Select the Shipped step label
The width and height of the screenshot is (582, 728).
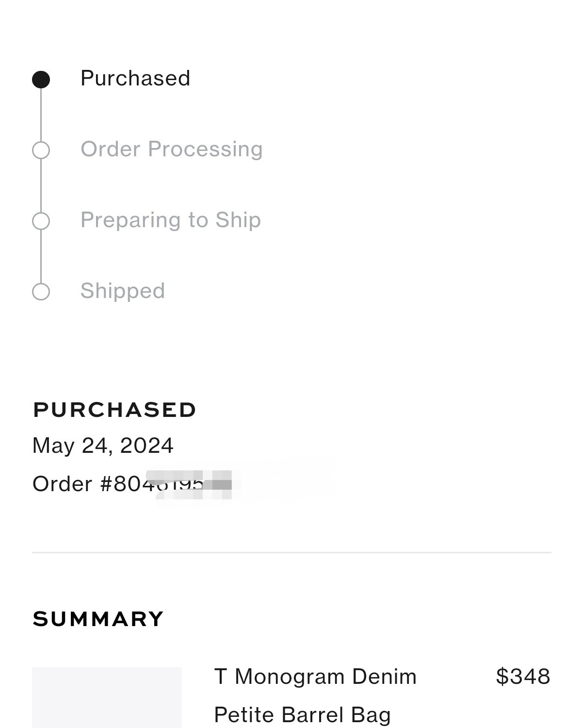point(122,291)
